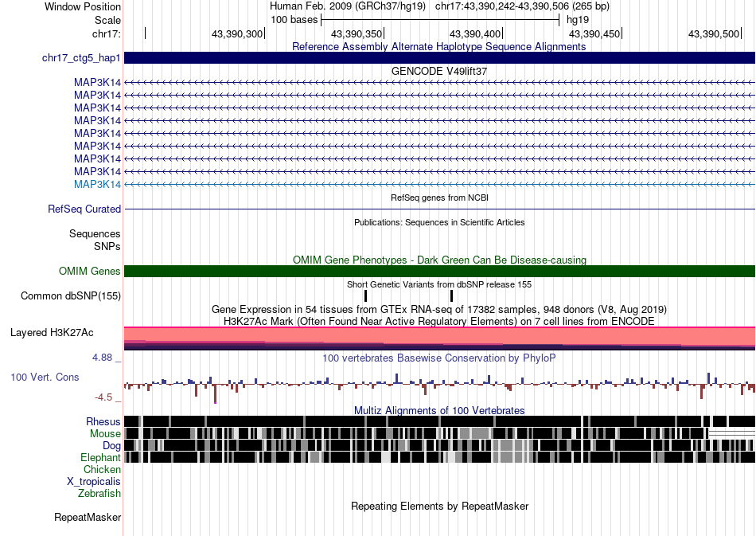This screenshot has height=536, width=756.
Task: Click the hg19 label next to the scale bar
Action: (578, 20)
